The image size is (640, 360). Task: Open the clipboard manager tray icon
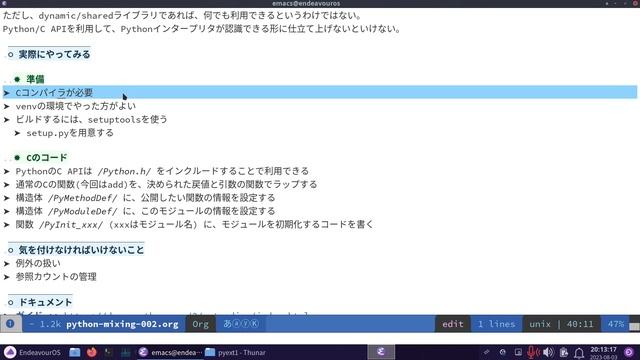pyautogui.click(x=564, y=352)
